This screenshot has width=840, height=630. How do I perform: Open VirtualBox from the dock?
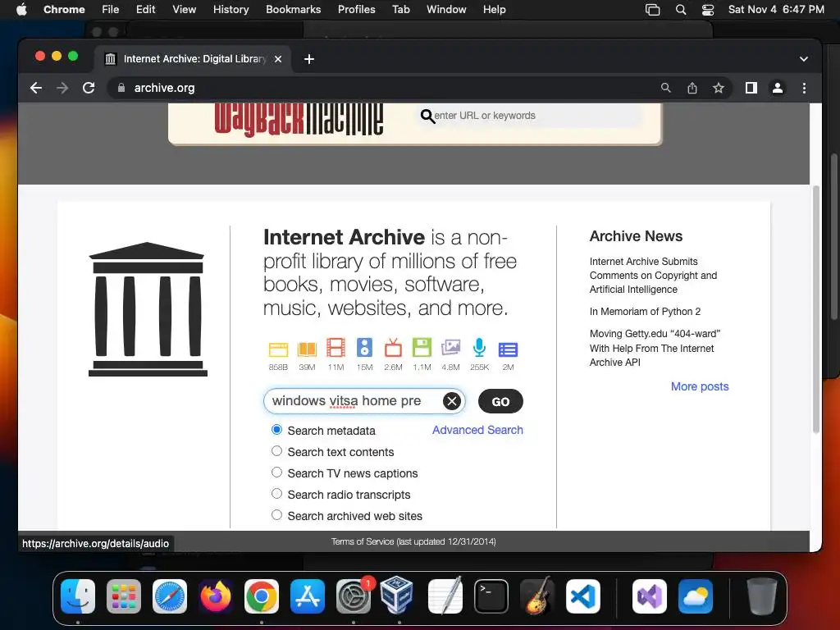click(396, 596)
